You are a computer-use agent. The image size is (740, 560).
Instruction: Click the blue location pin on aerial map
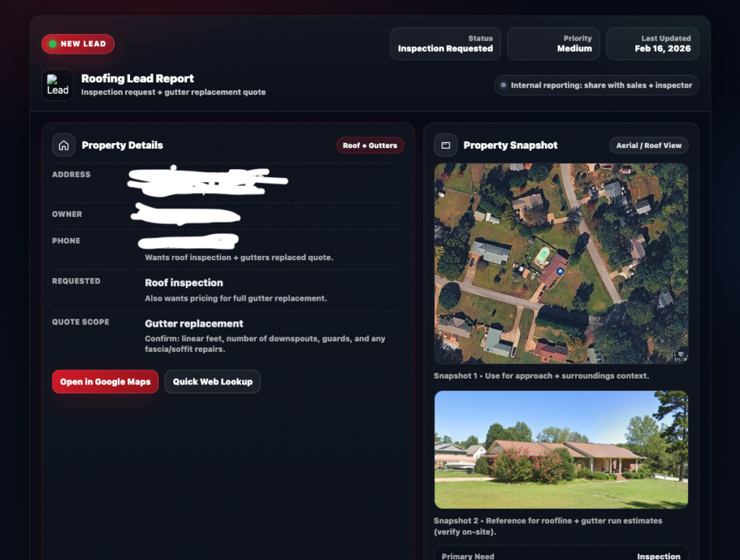coord(560,271)
